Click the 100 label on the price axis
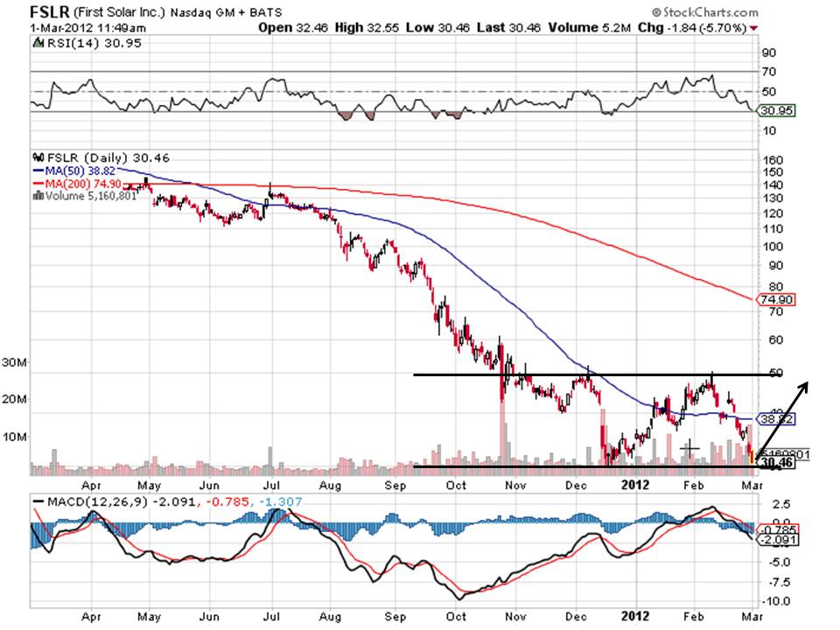The width and height of the screenshot is (840, 630). click(x=773, y=247)
